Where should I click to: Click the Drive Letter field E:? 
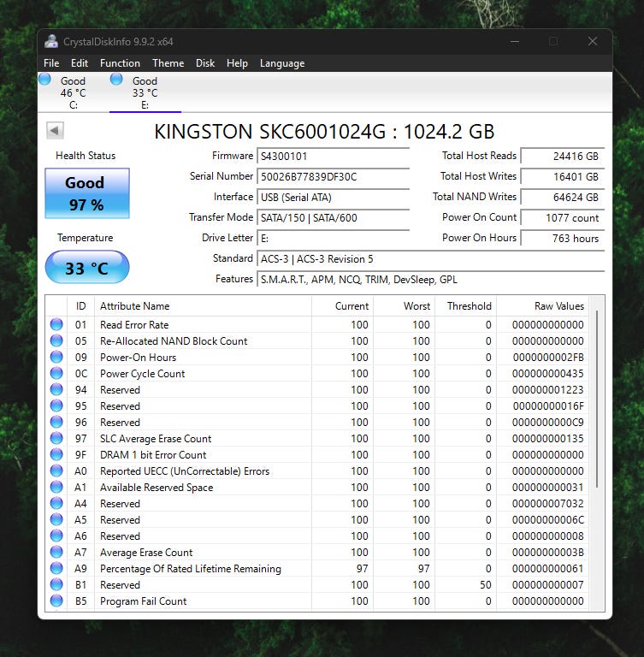[x=333, y=239]
